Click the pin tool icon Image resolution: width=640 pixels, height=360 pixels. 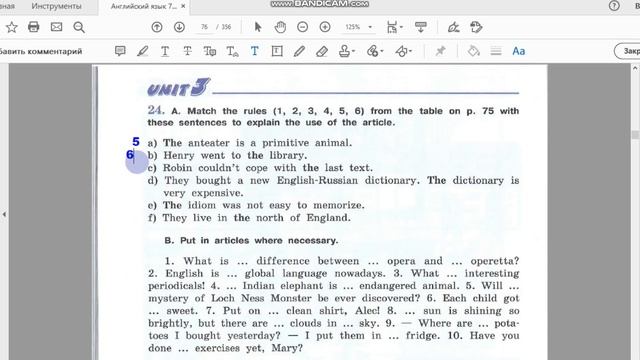tap(440, 51)
